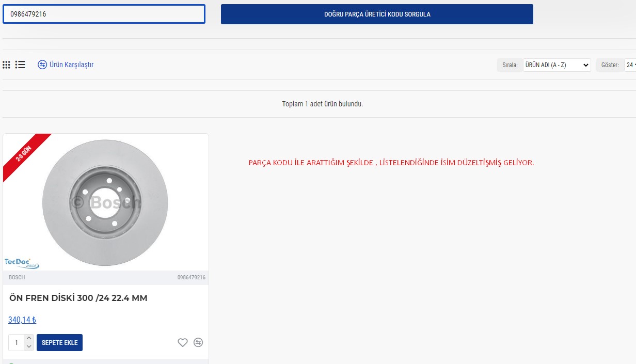Decrease quantity with the down arrow

29,346
